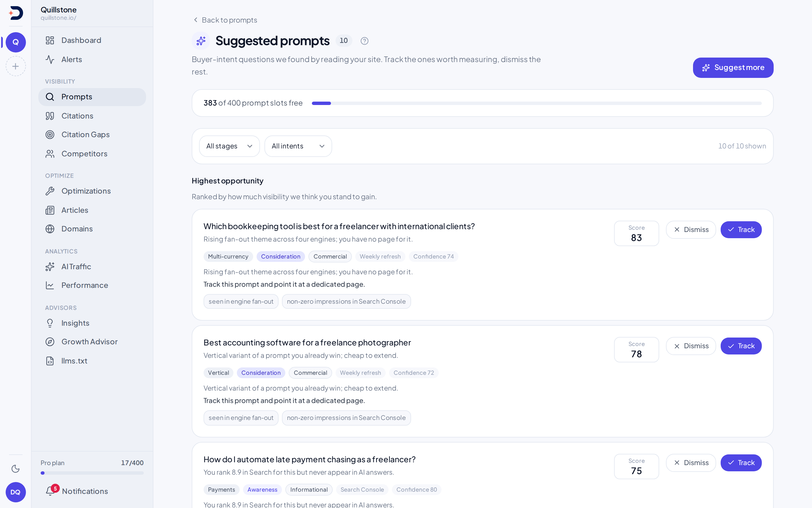Click the Pro plan usage bar
812x508 pixels.
tap(92, 473)
